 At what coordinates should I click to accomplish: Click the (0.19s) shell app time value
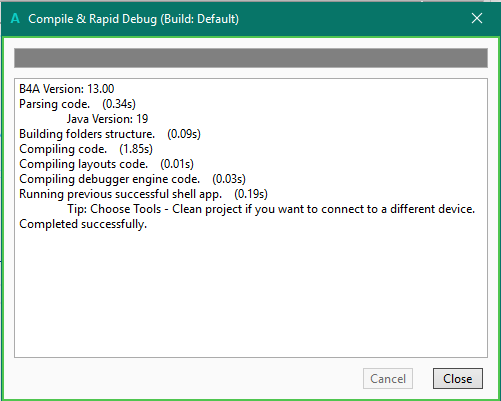tap(251, 194)
